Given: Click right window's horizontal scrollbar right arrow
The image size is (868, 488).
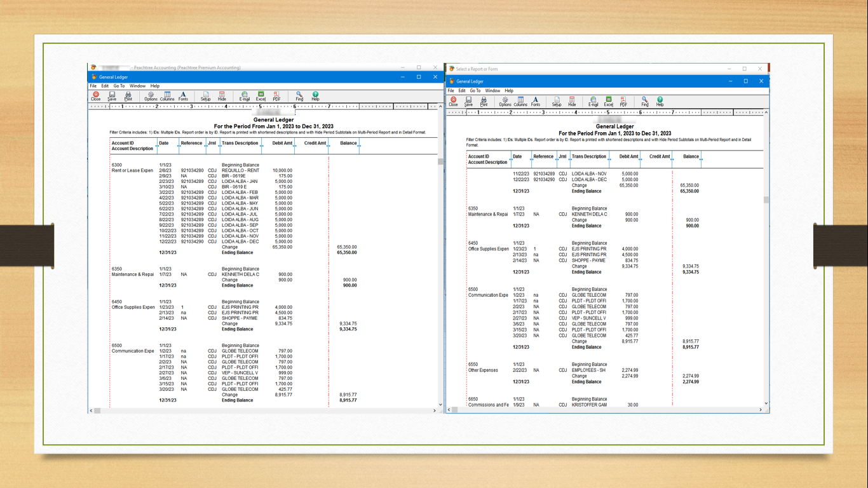Looking at the screenshot, I should 760,410.
